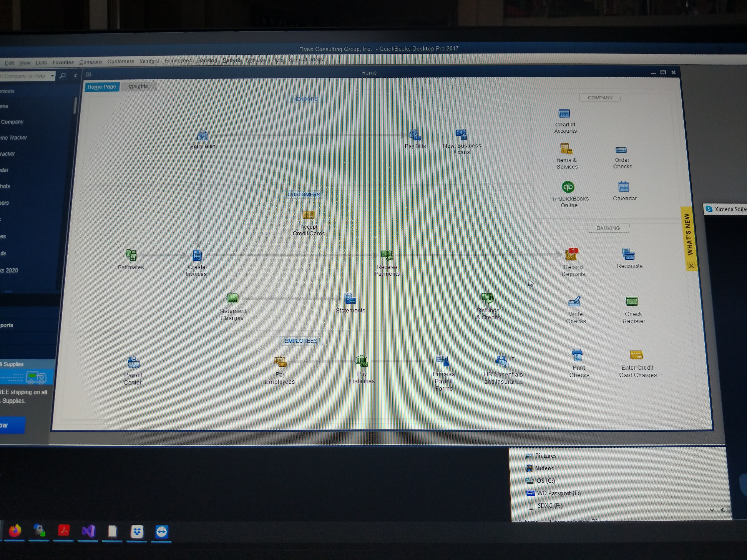Screen dimensions: 747x560
Task: Open Chart of Accounts
Action: coord(564,113)
